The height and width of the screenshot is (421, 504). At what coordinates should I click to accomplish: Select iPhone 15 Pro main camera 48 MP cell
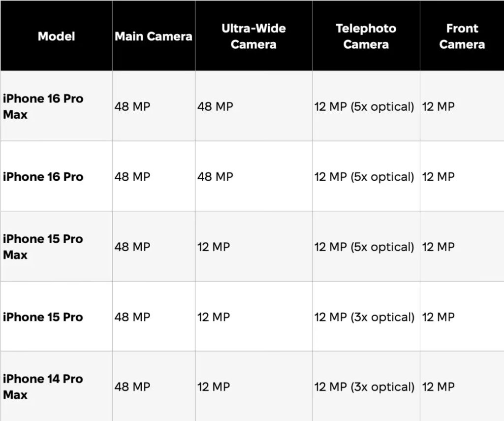(132, 317)
